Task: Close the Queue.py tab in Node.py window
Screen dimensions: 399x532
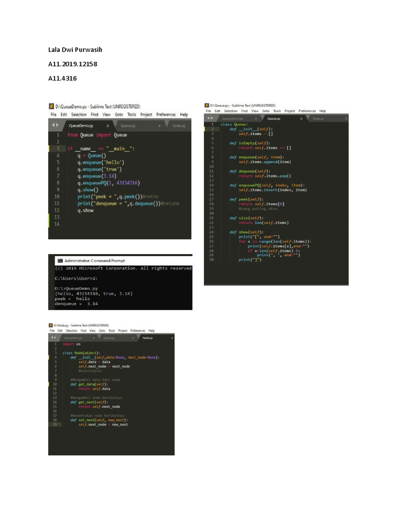Action: (133, 338)
